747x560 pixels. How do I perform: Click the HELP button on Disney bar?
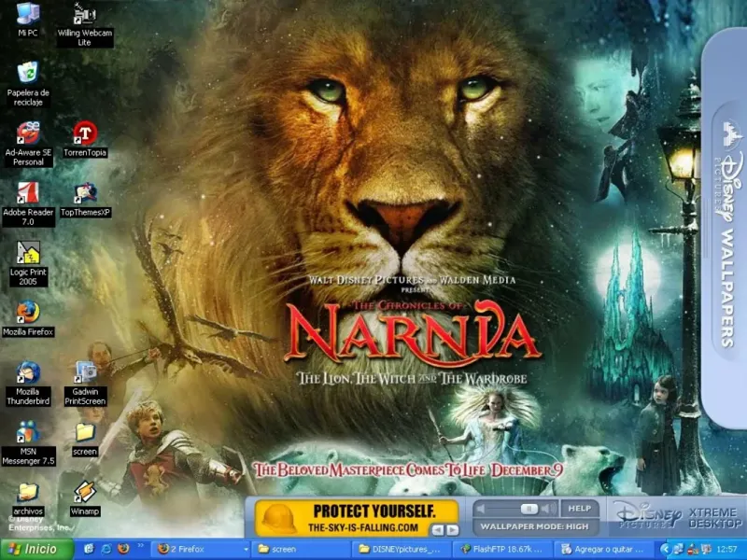tap(579, 509)
